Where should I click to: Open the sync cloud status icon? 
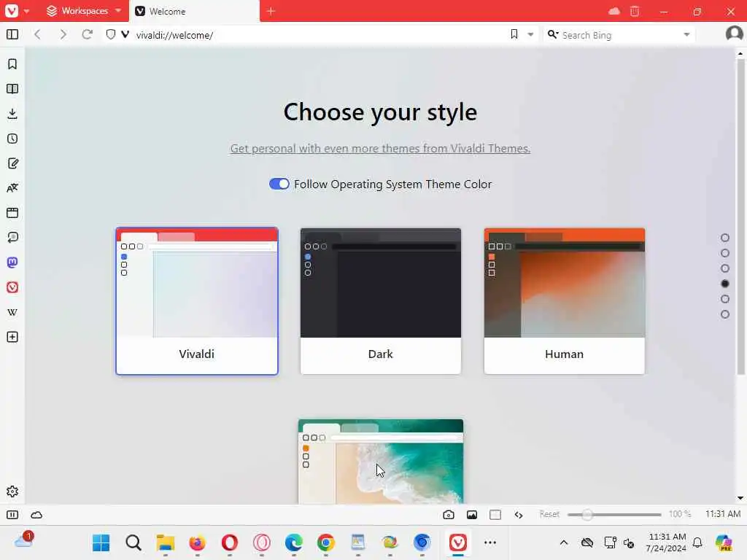tap(36, 515)
